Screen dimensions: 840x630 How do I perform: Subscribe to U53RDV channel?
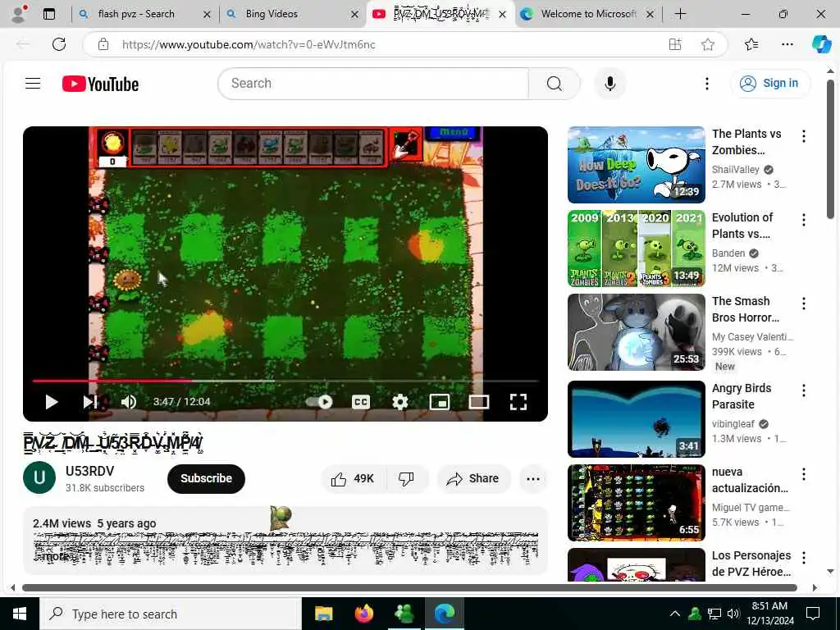click(x=206, y=478)
